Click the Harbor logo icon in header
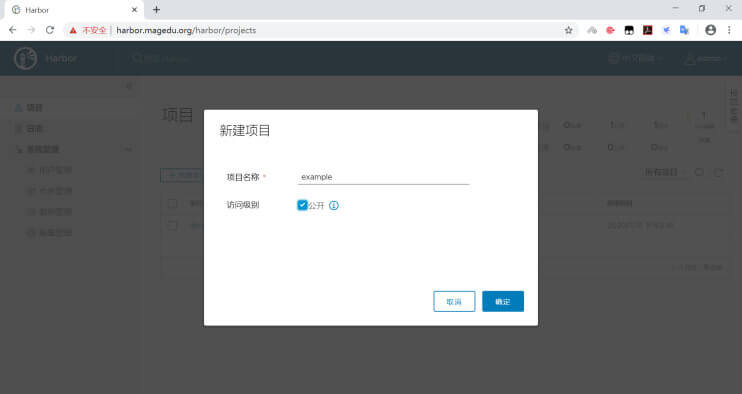742x394 pixels. [x=26, y=59]
